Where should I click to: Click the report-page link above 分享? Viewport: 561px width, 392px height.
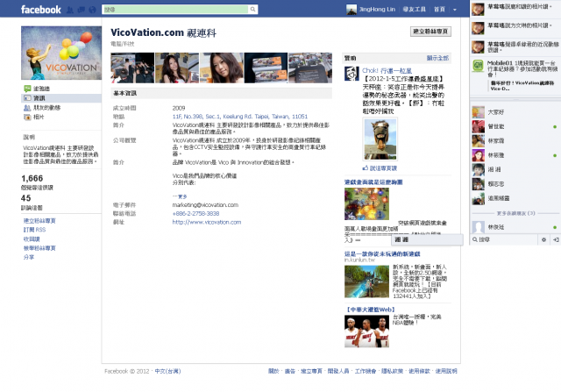(39, 247)
